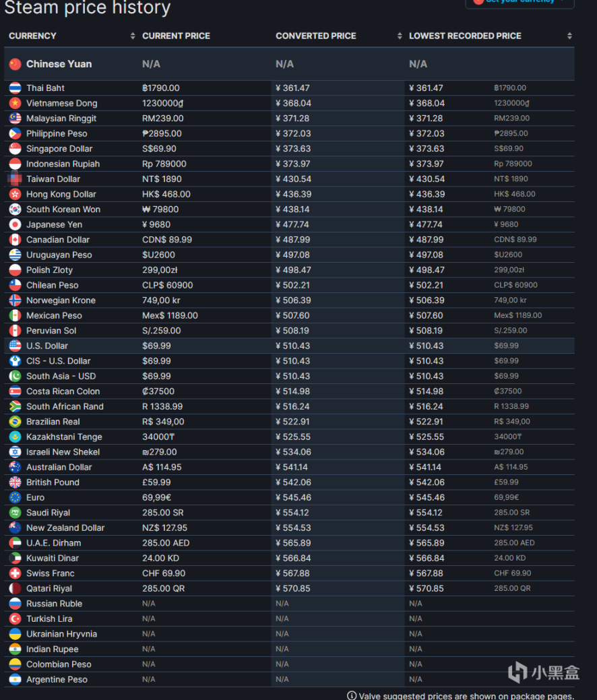Screen dimensions: 597x700
Task: Click the Mexican Peso flag icon
Action: pos(15,315)
